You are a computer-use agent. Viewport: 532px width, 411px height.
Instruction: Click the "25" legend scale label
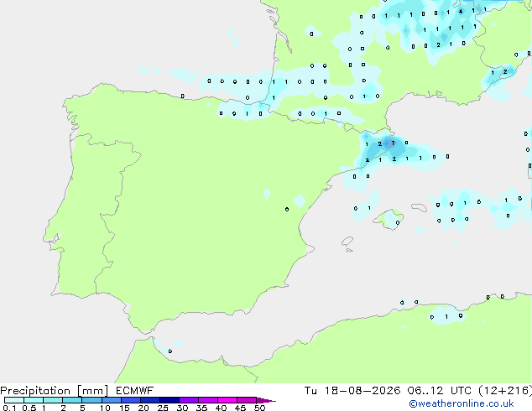(163, 408)
